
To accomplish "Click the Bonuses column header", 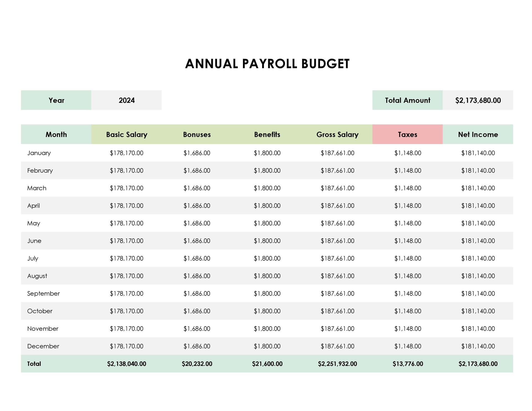I will click(x=197, y=135).
